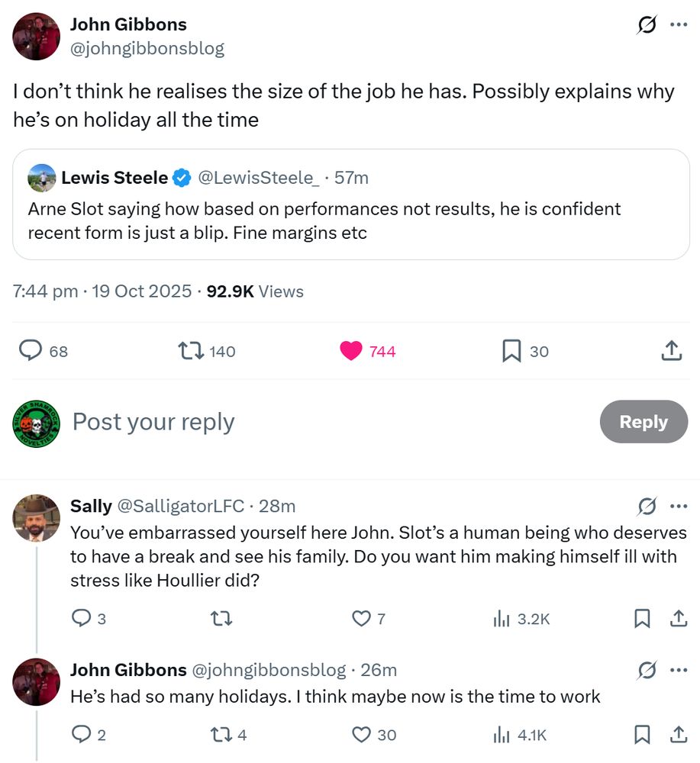The height and width of the screenshot is (763, 700).
Task: Open more options menu on John Gibbons' post
Action: tap(678, 25)
